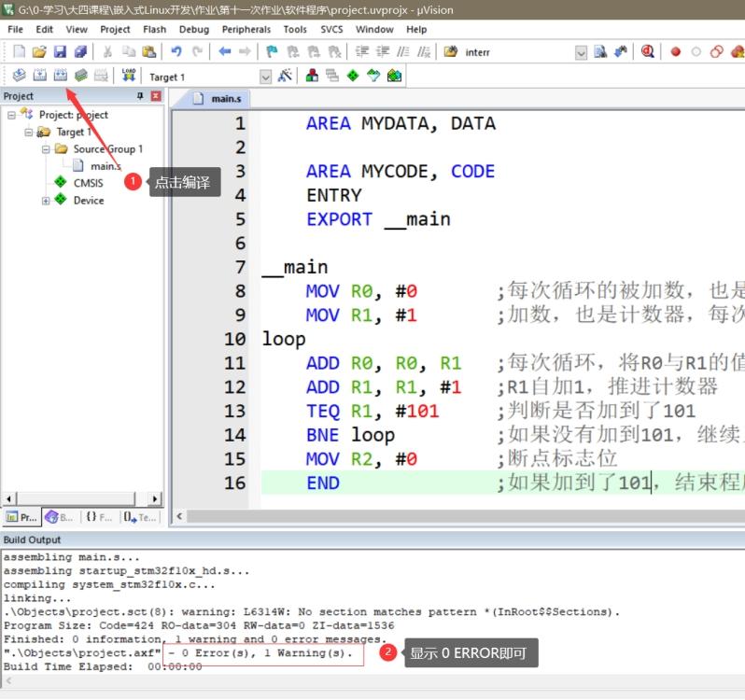745x700 pixels.
Task: Paste from clipboard using the Paste icon
Action: pyautogui.click(x=149, y=51)
